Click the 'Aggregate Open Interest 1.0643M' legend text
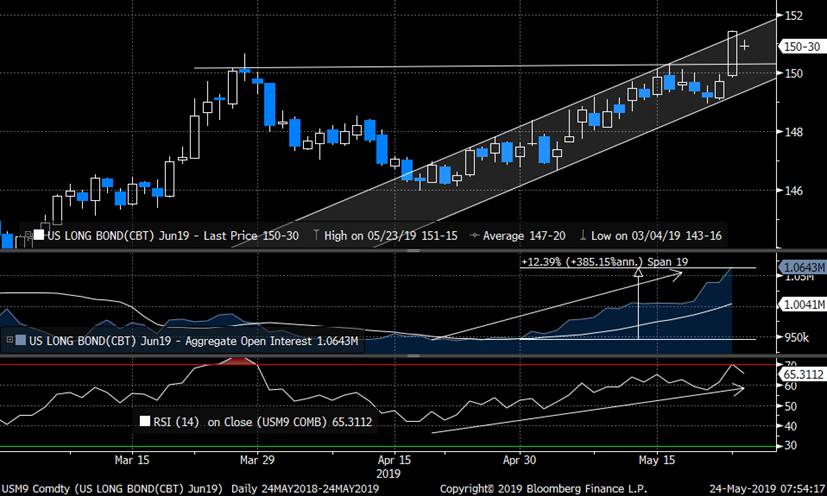 pos(272,341)
